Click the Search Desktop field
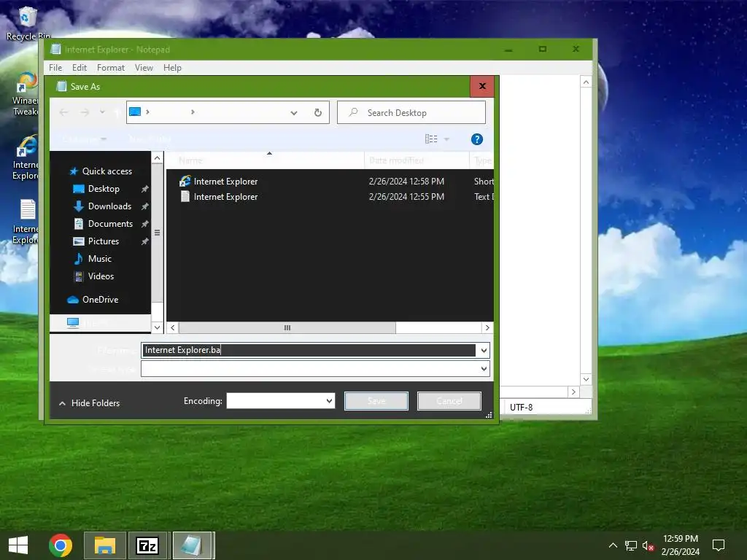The width and height of the screenshot is (747, 560). coord(411,112)
